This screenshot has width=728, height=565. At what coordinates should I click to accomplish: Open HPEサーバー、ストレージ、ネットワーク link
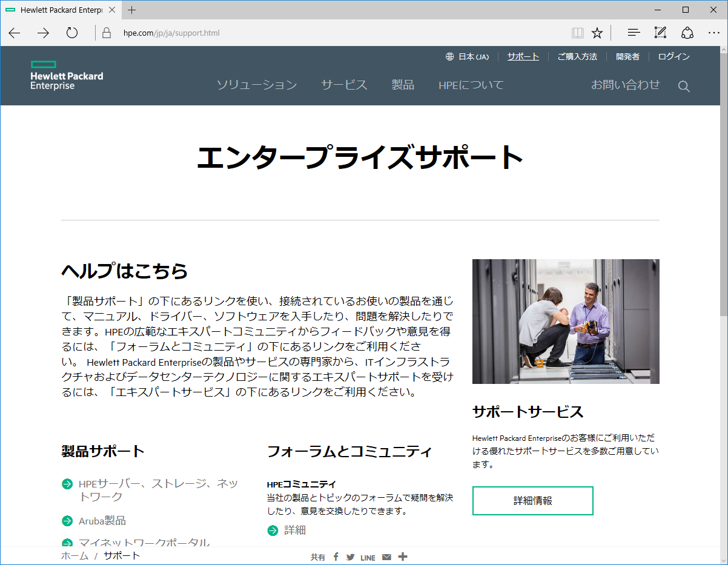click(159, 490)
